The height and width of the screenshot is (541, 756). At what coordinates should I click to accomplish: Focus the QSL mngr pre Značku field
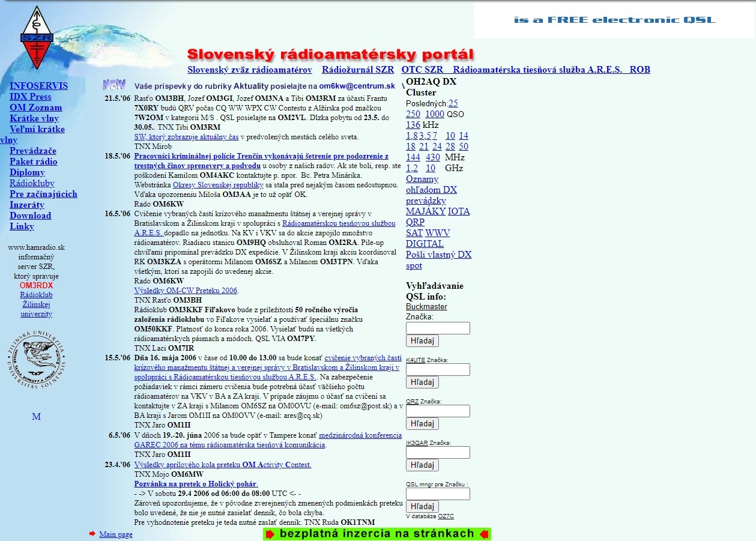click(438, 494)
